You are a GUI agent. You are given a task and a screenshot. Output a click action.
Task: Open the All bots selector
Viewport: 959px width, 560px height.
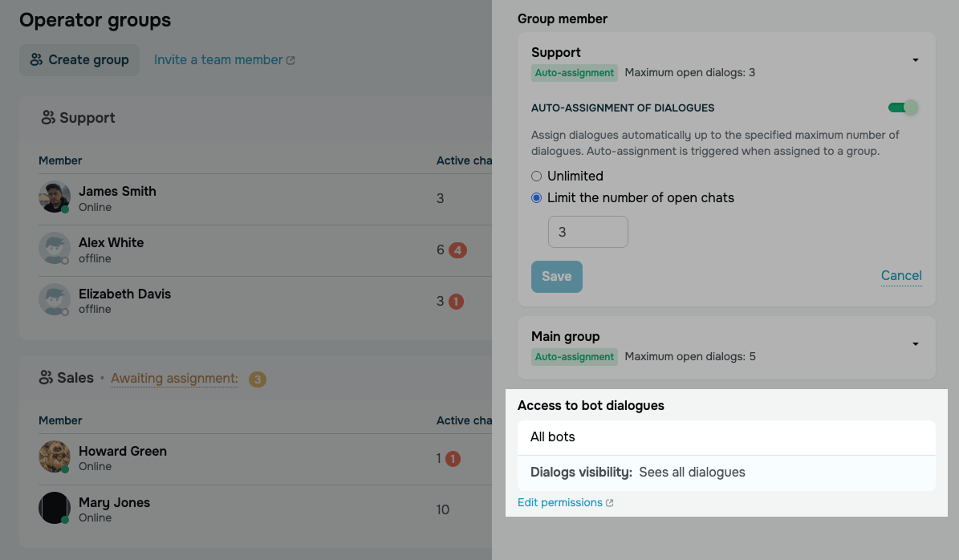point(726,437)
